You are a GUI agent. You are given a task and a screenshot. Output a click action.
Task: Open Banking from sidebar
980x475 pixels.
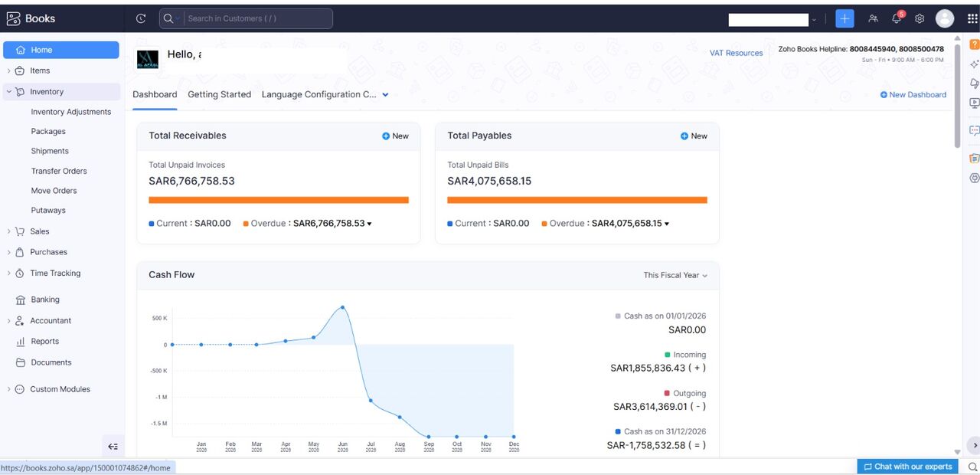click(45, 300)
